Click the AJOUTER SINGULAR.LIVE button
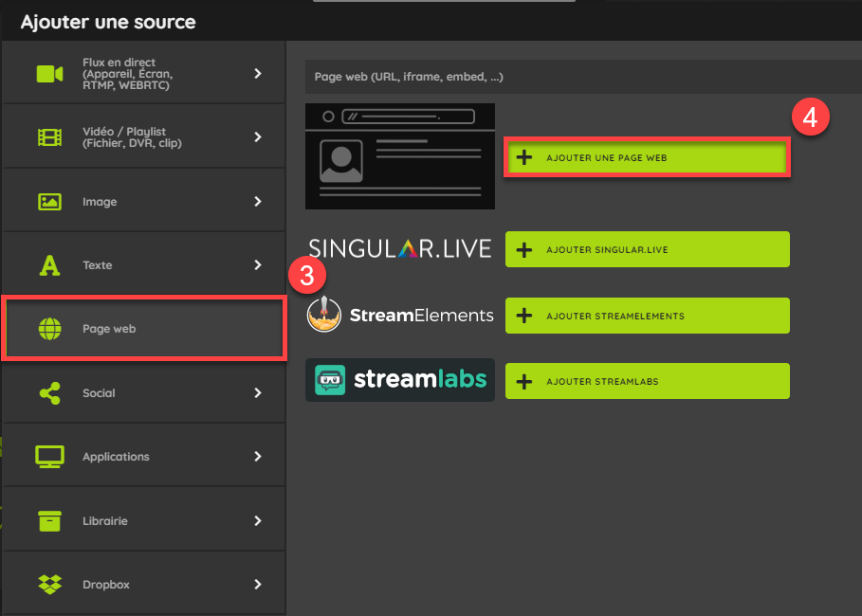 tap(647, 249)
